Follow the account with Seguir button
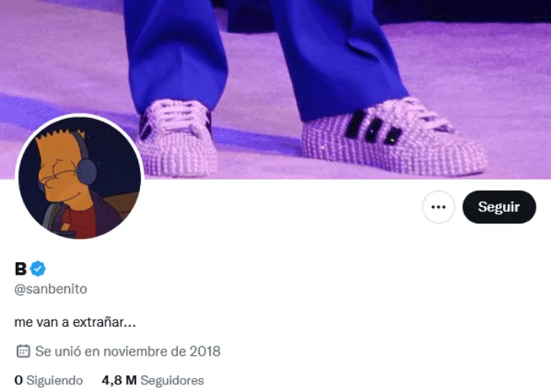The width and height of the screenshot is (551, 392). (499, 207)
